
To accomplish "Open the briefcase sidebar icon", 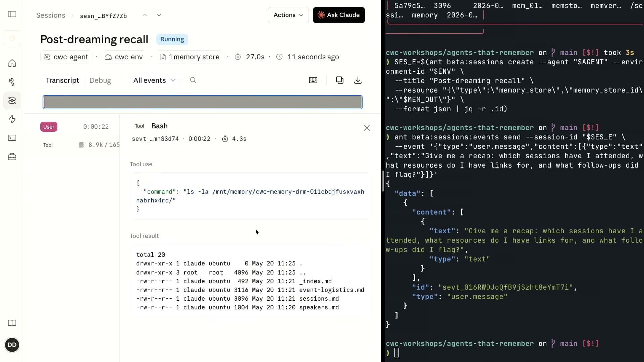I will pos(12,157).
